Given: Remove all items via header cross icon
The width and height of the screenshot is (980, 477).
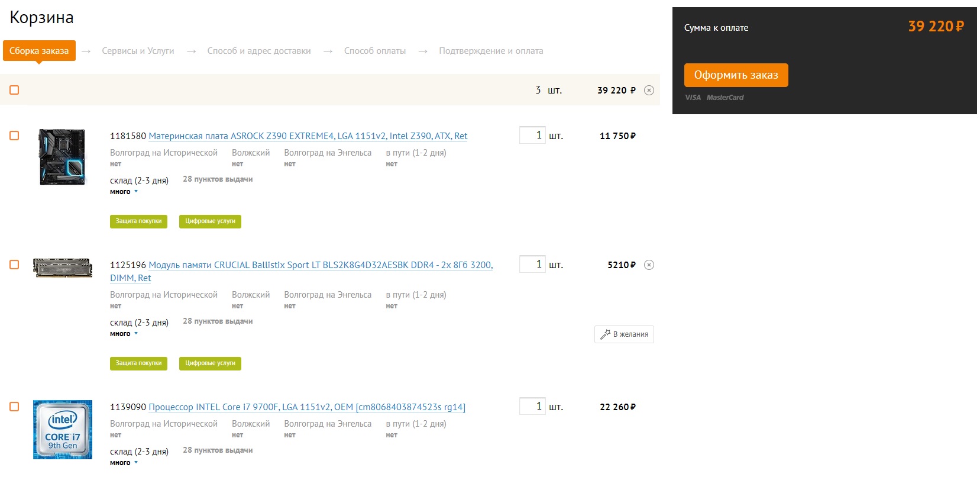Looking at the screenshot, I should point(649,91).
